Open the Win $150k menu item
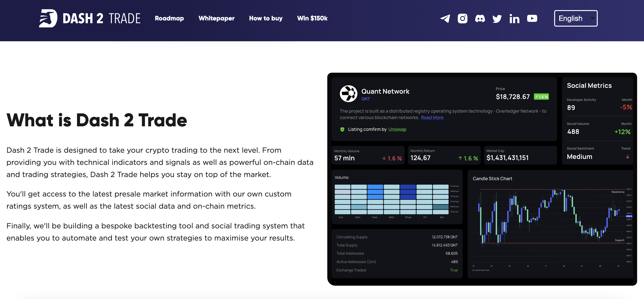The height and width of the screenshot is (299, 644). pyautogui.click(x=312, y=18)
